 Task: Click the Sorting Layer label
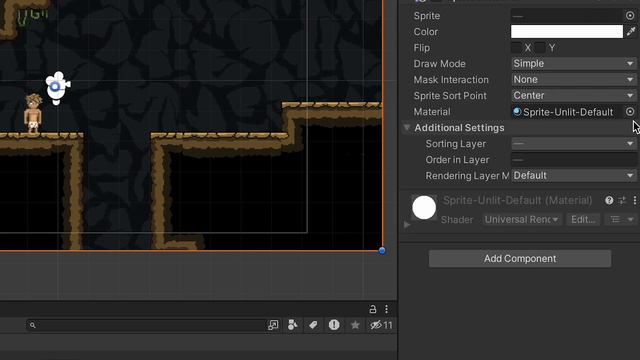[456, 144]
